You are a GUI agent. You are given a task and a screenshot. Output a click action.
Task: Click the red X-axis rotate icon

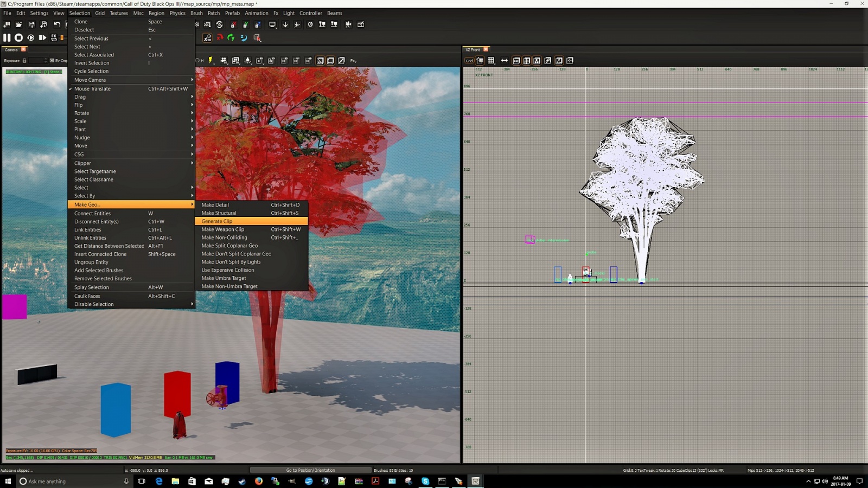pyautogui.click(x=220, y=37)
